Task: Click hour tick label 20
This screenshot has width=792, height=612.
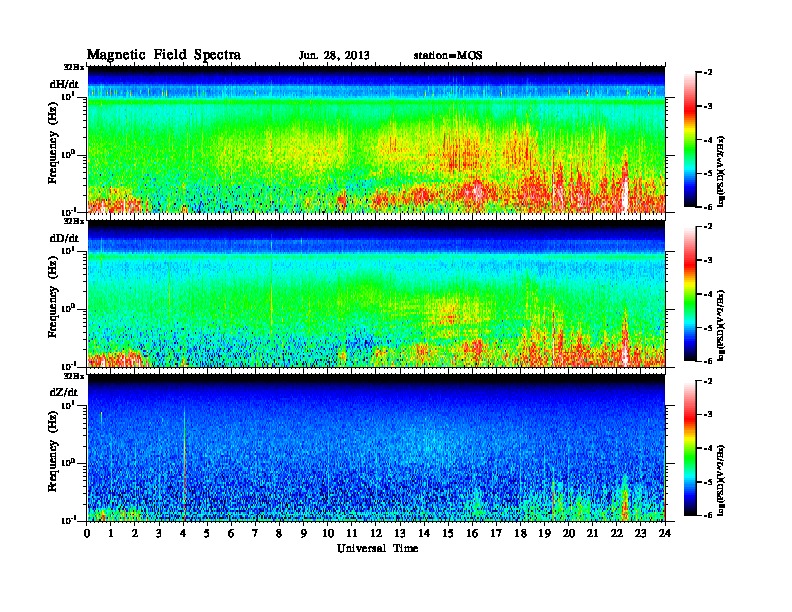Action: click(569, 534)
